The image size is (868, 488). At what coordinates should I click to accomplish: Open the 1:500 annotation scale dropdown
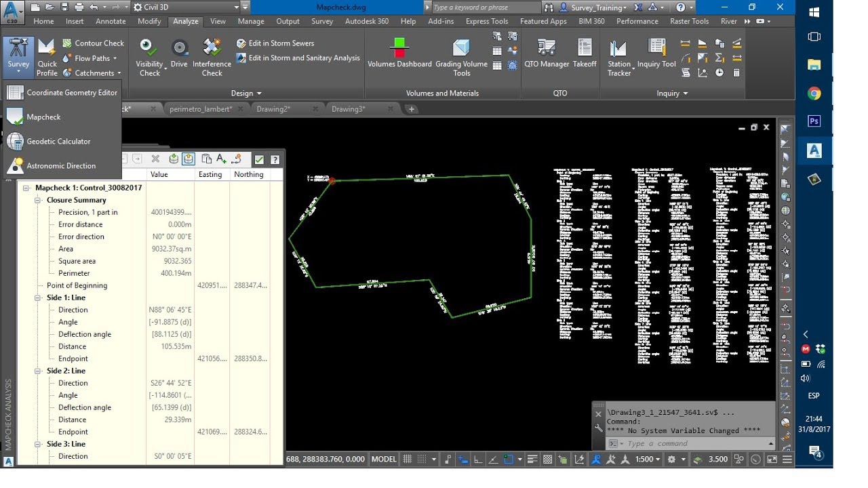[x=648, y=459]
